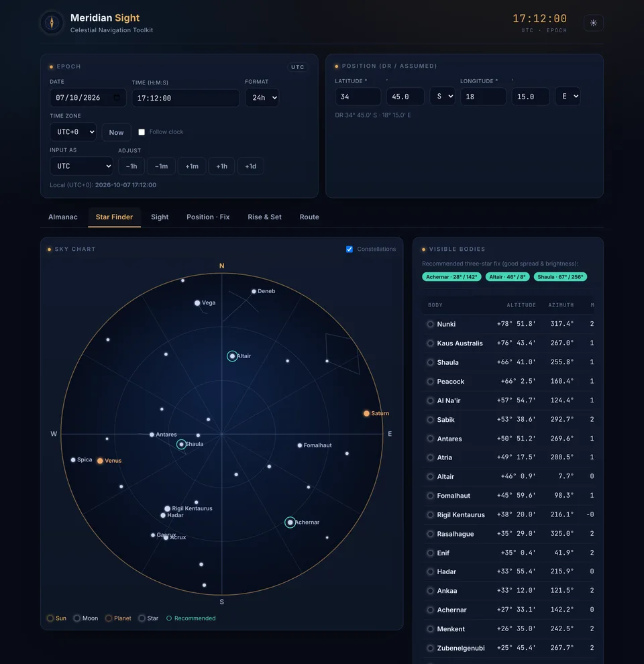Click the Rasalhague row in table

(x=508, y=534)
